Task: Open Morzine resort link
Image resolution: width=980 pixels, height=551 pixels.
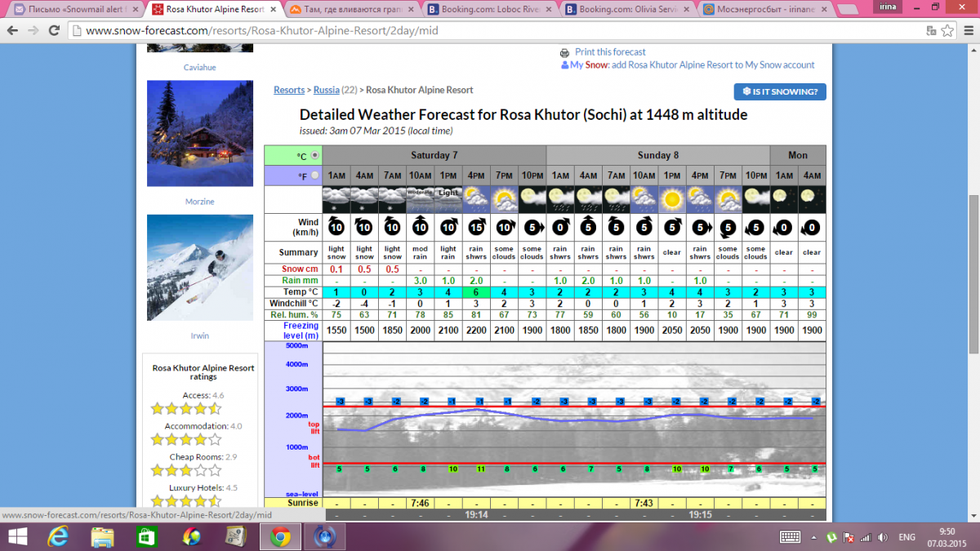Action: [x=200, y=202]
